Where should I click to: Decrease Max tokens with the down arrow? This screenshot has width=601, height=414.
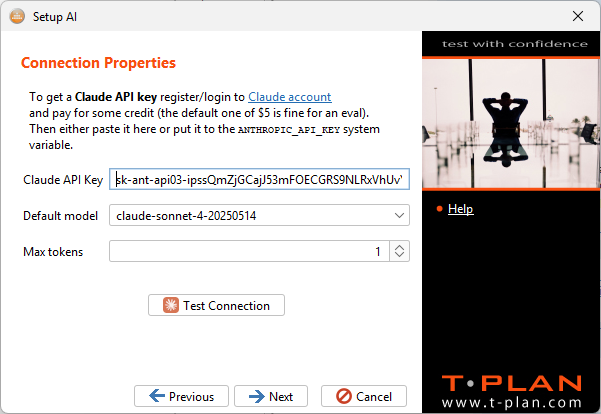[399, 256]
